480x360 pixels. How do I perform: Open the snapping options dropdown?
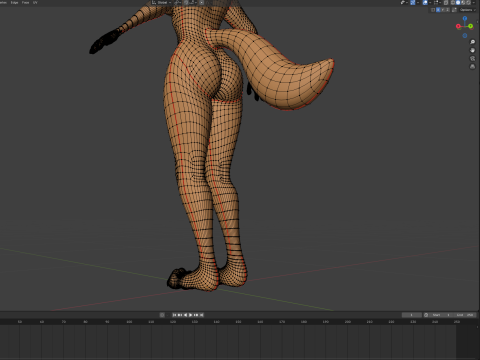coord(192,2)
